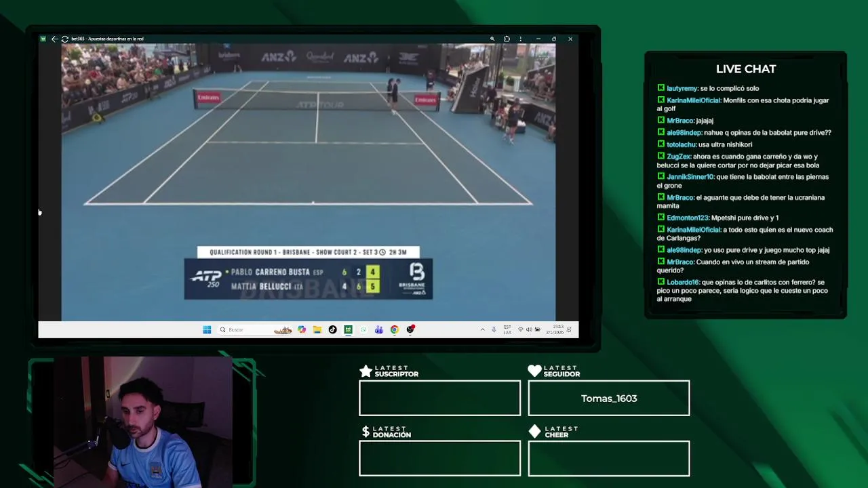The image size is (868, 488).
Task: Click the streamer webcam feed
Action: [142, 422]
